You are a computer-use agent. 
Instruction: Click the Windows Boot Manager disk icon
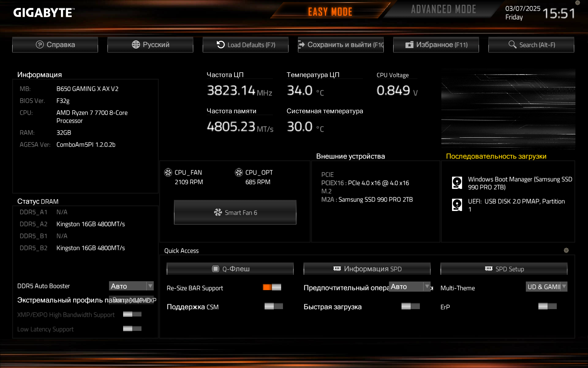point(457,183)
